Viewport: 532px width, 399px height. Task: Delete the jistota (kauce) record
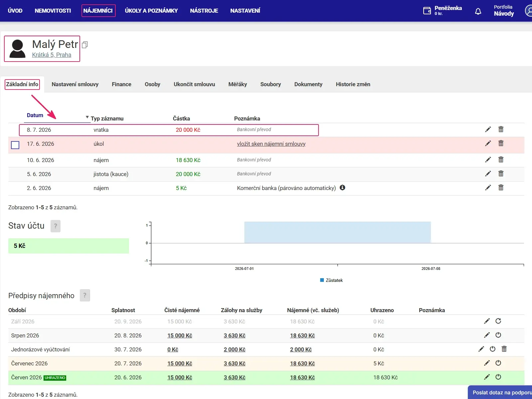click(501, 173)
